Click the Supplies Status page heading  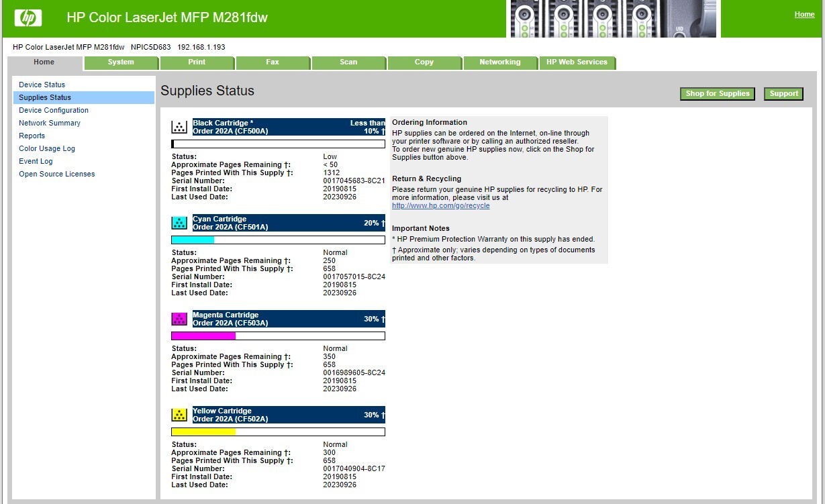tap(207, 91)
